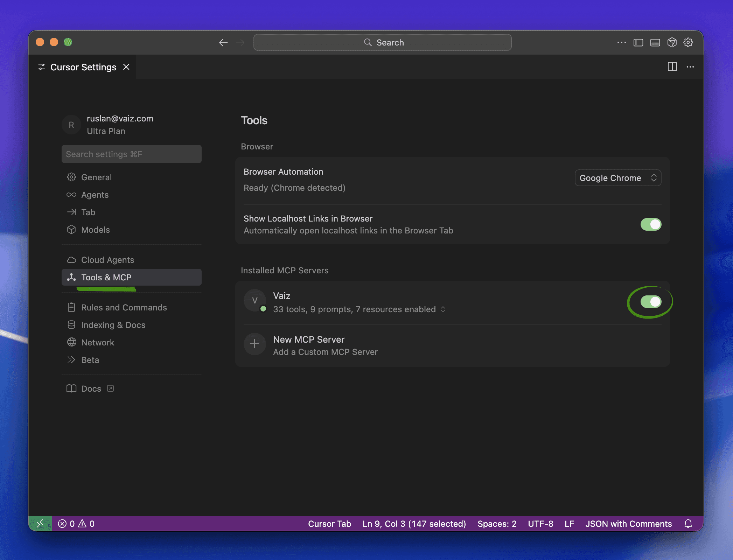Click the split editor icon

pos(672,67)
